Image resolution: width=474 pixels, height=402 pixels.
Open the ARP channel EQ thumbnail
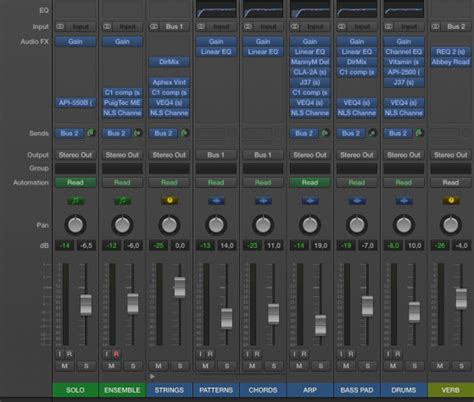point(310,9)
